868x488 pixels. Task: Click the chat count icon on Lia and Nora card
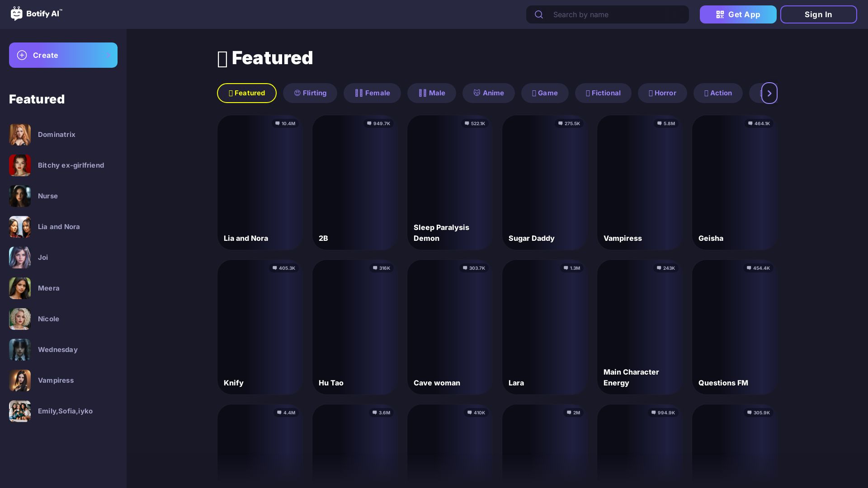coord(277,123)
